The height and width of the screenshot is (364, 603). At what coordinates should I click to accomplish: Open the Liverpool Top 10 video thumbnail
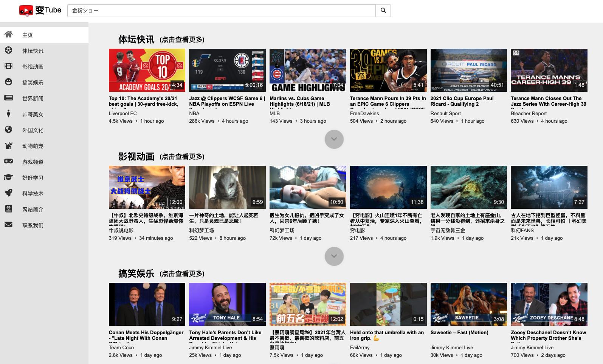click(147, 70)
